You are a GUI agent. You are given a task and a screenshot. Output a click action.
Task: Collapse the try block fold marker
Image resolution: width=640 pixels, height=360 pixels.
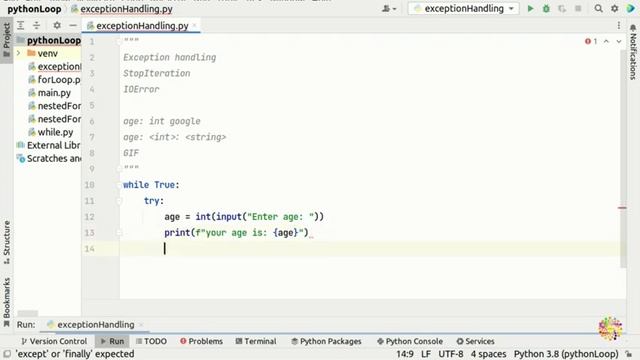[x=119, y=201]
